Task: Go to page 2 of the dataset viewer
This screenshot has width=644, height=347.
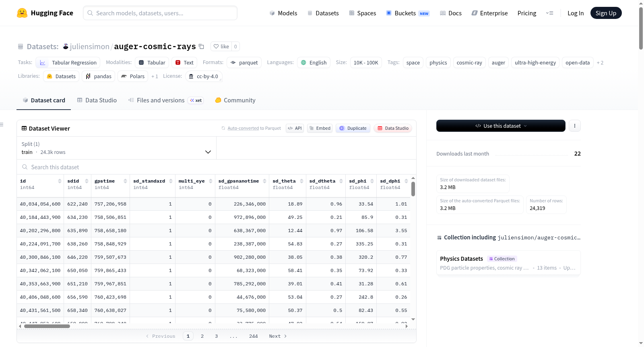Action: (x=202, y=336)
